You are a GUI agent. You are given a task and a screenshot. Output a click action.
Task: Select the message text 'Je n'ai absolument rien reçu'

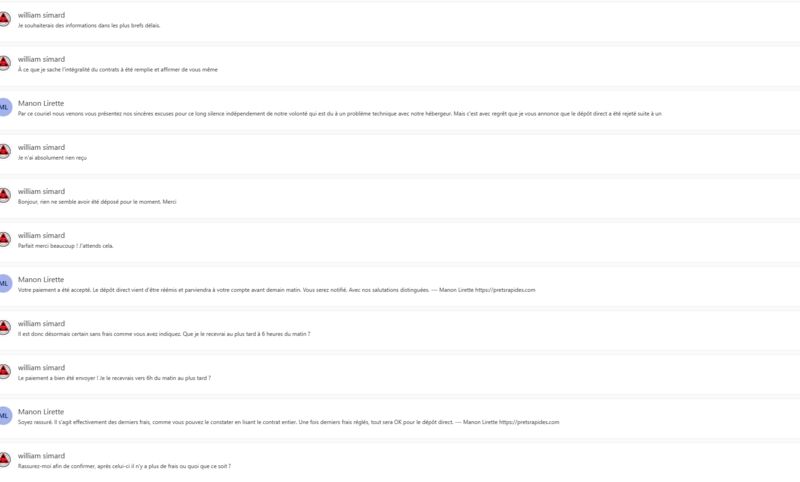click(52, 158)
